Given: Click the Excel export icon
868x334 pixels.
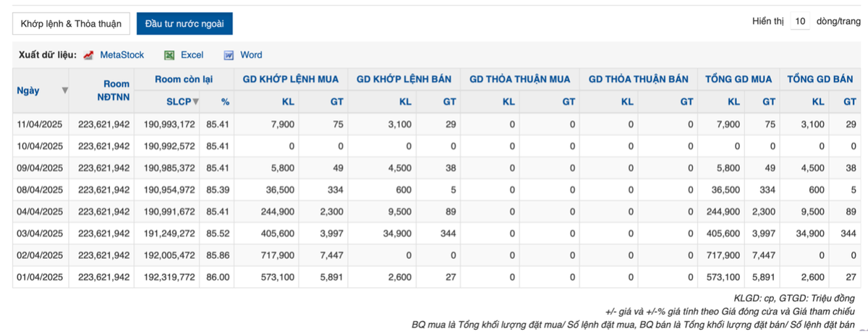Looking at the screenshot, I should pos(169,55).
